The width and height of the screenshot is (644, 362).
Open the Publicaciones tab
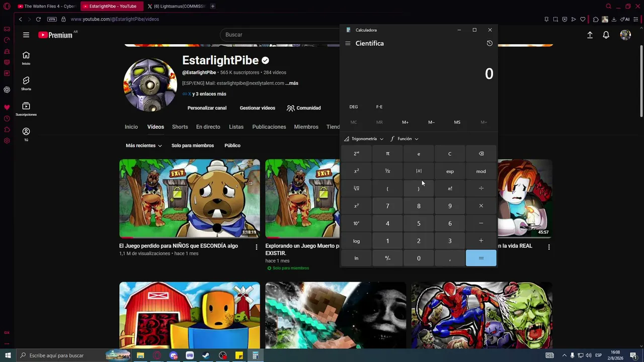269,127
